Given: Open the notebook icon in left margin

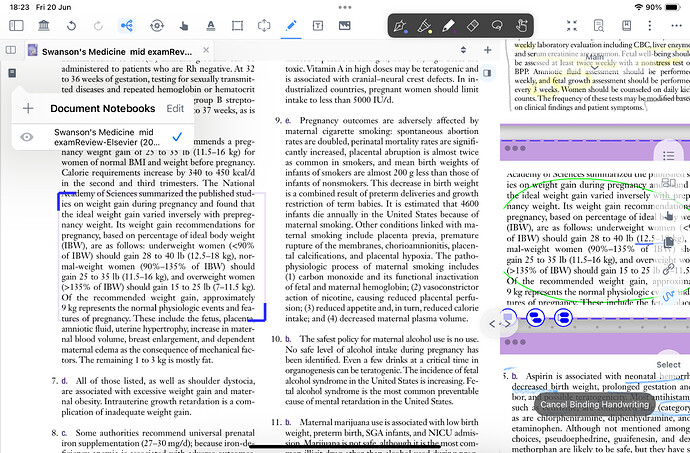Looking at the screenshot, I should click(12, 73).
